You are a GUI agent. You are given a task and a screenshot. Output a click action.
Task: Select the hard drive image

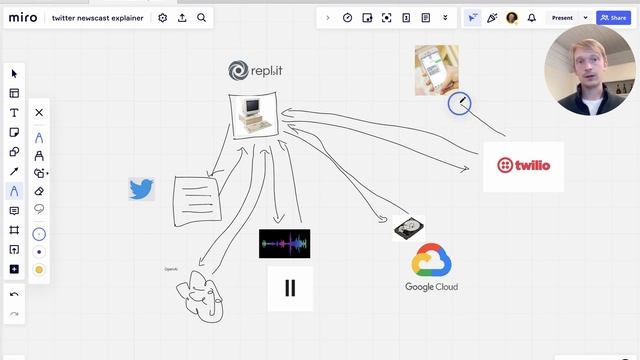tap(409, 229)
